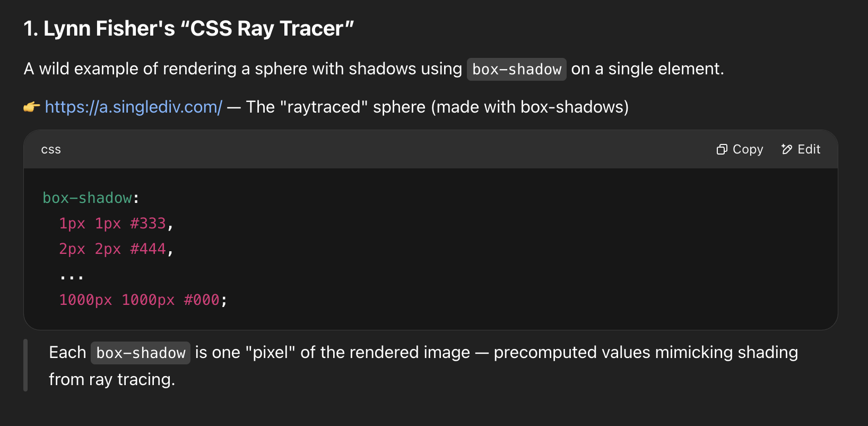Click the Edit text label

click(809, 150)
